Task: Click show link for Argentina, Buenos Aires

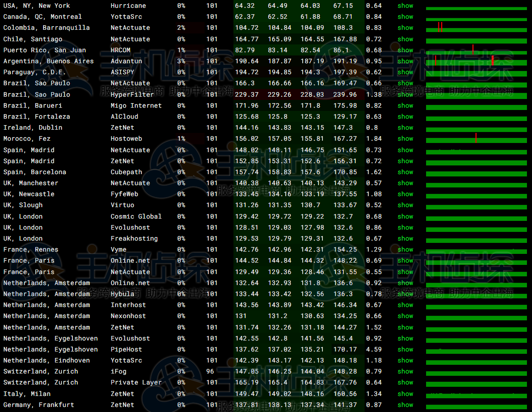Action: click(405, 61)
